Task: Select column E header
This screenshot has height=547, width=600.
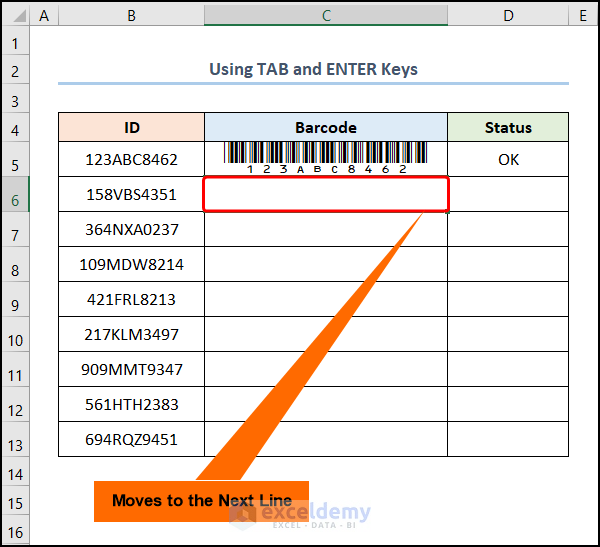Action: [x=583, y=16]
